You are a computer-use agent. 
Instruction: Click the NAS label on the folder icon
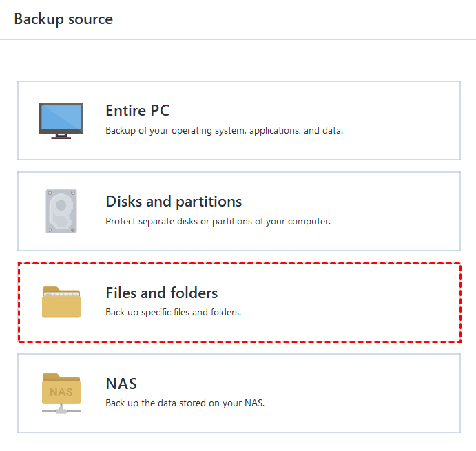tap(61, 392)
